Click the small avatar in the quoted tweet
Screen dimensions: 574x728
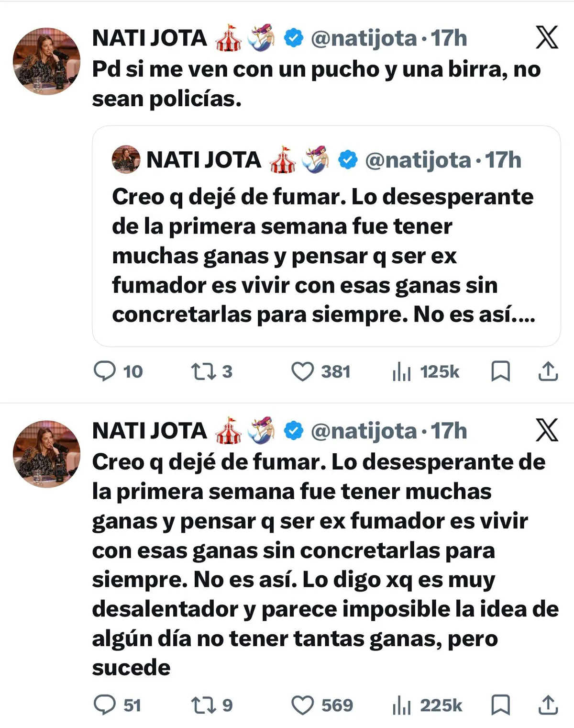tap(126, 159)
